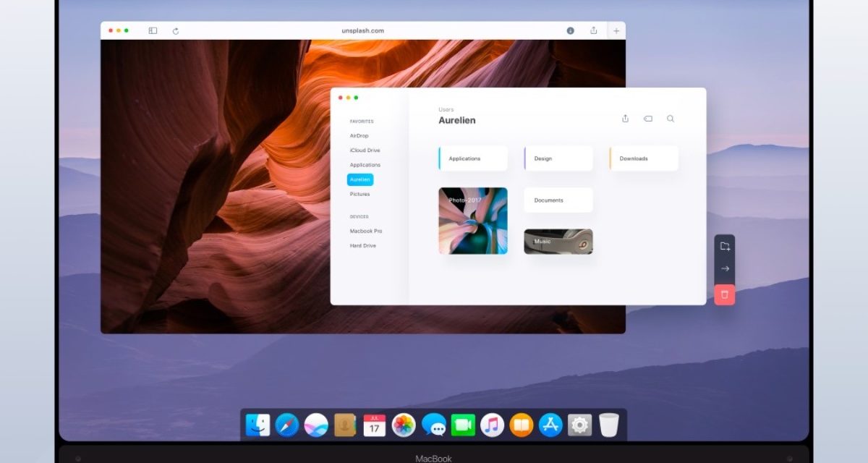Open Pictures from the sidebar
Viewport: 868px width, 463px height.
click(359, 194)
